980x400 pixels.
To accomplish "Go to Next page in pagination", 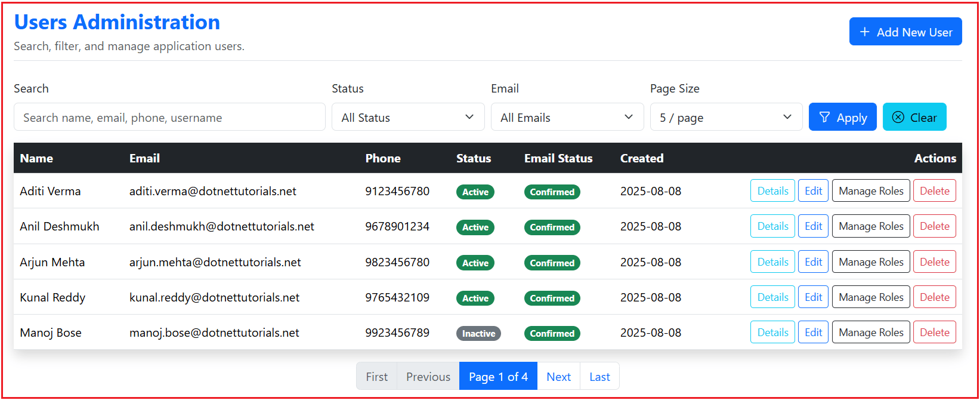I will click(558, 376).
